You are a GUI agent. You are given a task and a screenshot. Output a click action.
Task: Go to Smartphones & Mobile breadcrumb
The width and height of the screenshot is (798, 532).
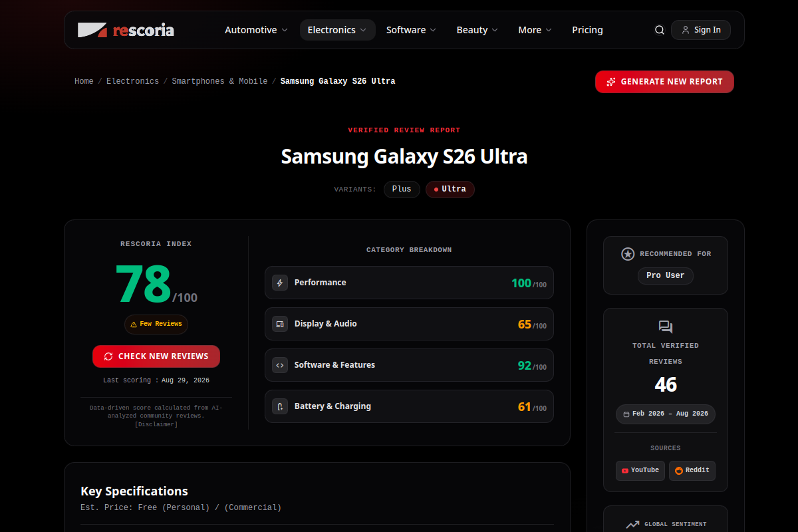tap(219, 81)
